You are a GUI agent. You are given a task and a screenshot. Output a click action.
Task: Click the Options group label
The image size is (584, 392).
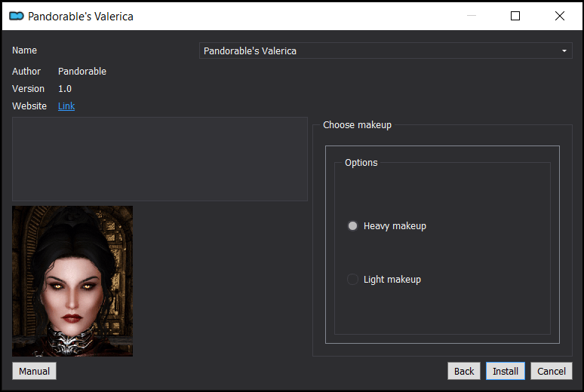tap(361, 163)
